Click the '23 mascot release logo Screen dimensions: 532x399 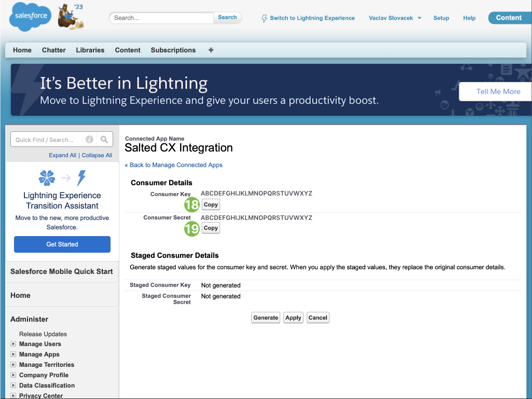pyautogui.click(x=70, y=17)
